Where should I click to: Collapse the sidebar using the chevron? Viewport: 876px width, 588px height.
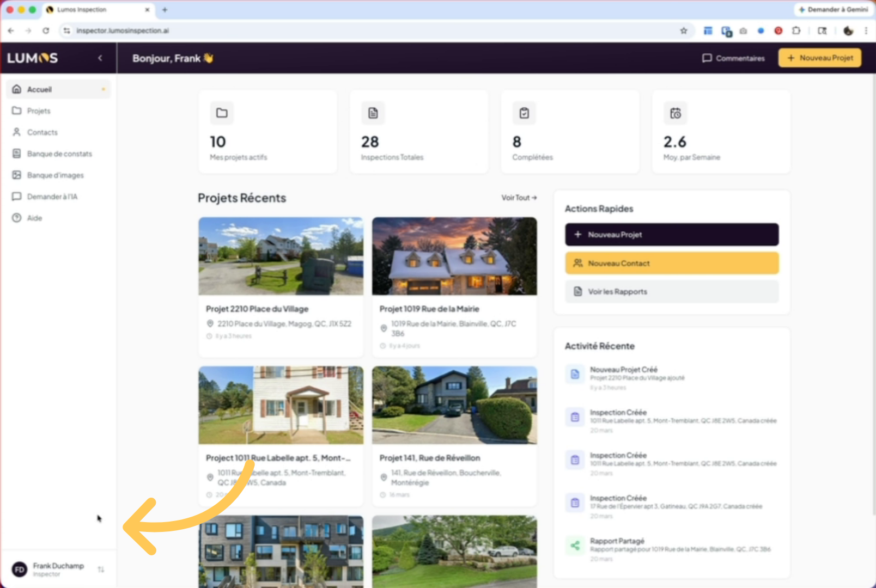pyautogui.click(x=100, y=58)
